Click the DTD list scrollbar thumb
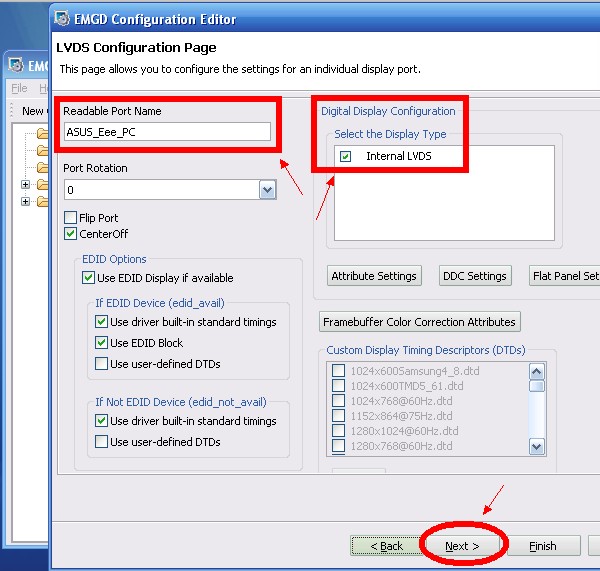 pyautogui.click(x=537, y=385)
